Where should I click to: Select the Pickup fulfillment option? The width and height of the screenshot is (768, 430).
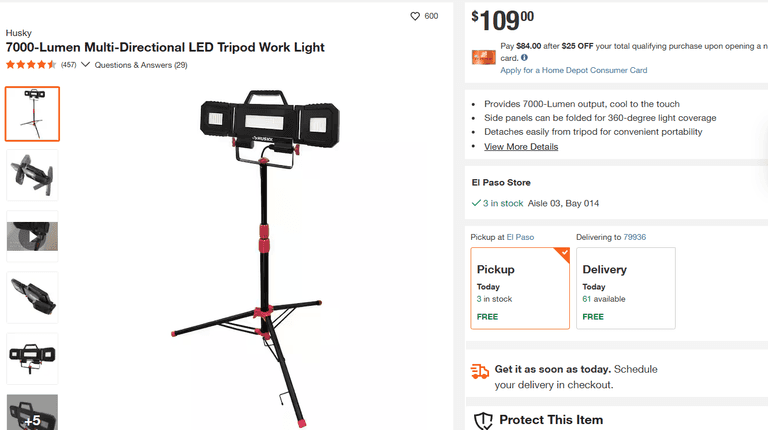pyautogui.click(x=520, y=288)
